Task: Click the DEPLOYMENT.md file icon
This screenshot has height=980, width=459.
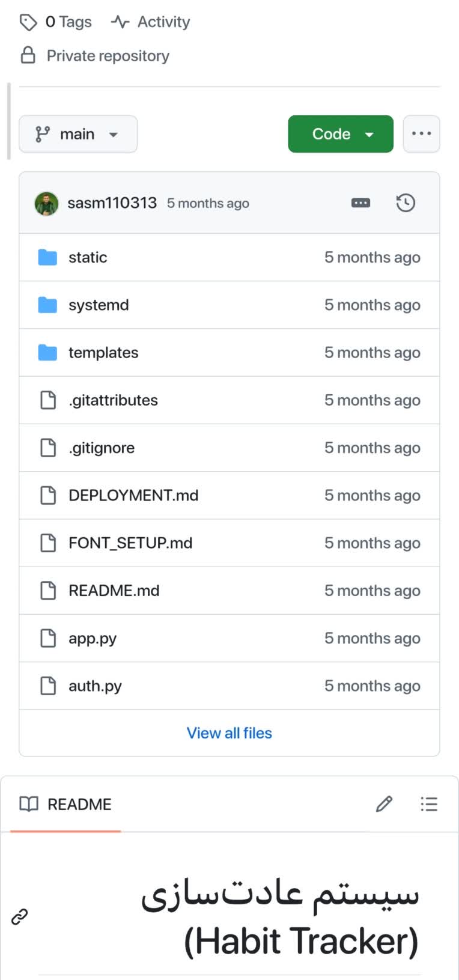Action: pyautogui.click(x=48, y=495)
